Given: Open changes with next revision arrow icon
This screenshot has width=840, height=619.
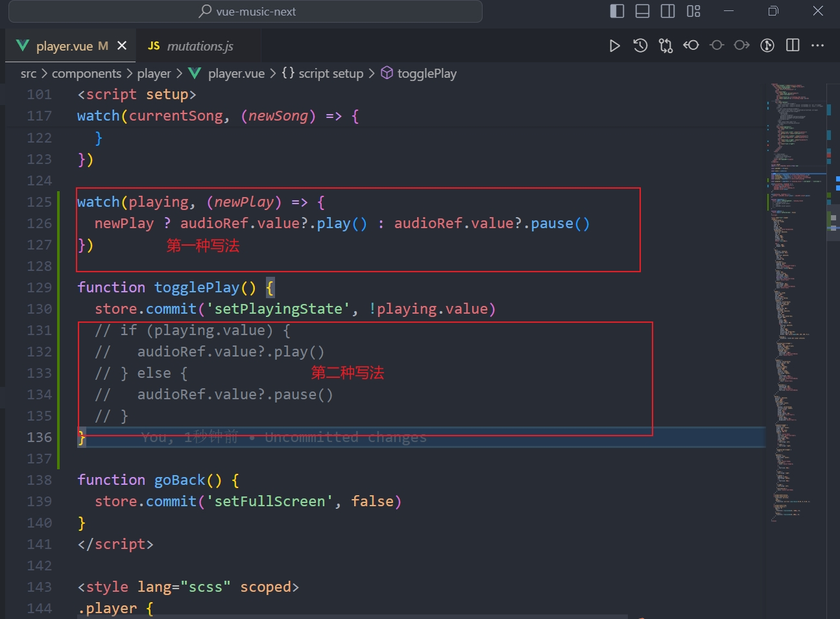Looking at the screenshot, I should pos(742,45).
